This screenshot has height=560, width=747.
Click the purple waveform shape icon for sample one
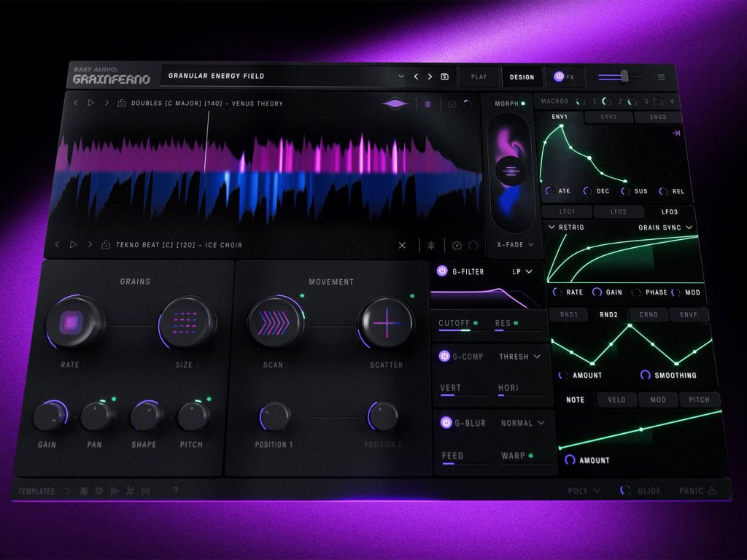point(395,104)
